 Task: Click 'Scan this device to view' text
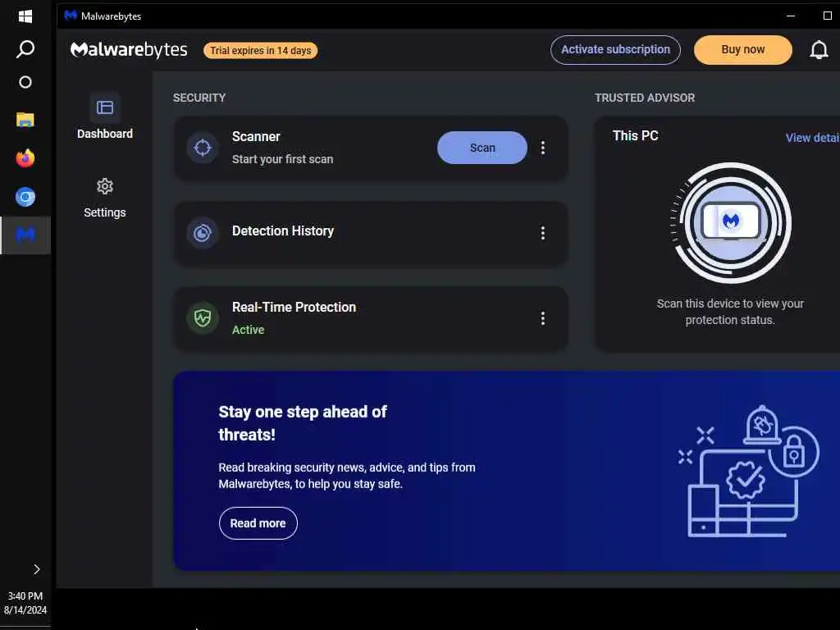(x=730, y=311)
